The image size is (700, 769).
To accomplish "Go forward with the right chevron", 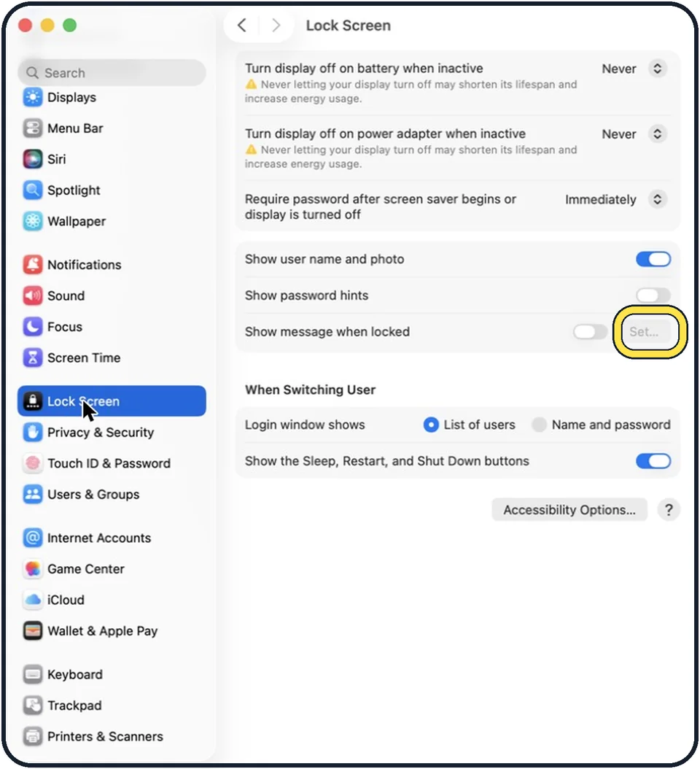I will pos(276,25).
